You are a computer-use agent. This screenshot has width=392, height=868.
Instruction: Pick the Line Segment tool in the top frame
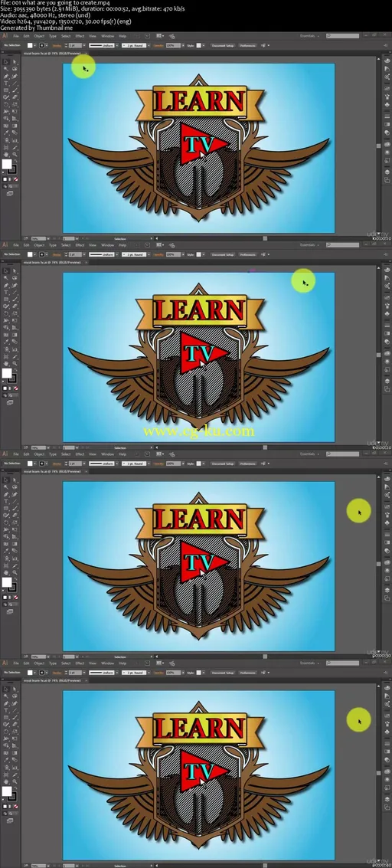click(15, 83)
